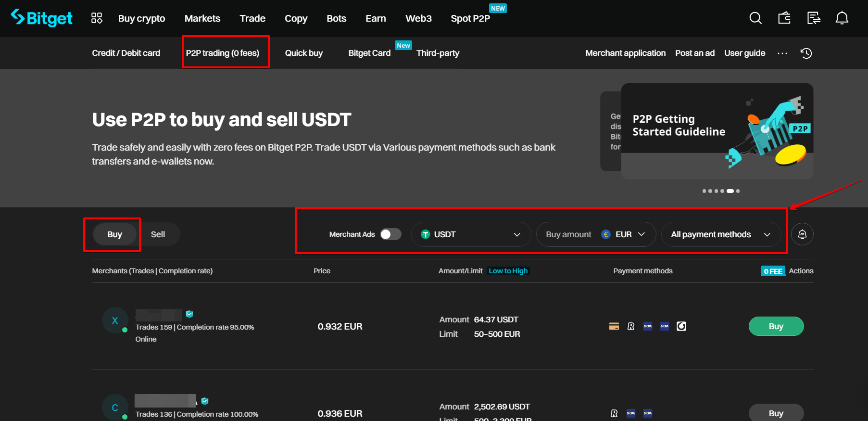868x421 pixels.
Task: Click price text 0.936 EUR
Action: [x=340, y=413]
